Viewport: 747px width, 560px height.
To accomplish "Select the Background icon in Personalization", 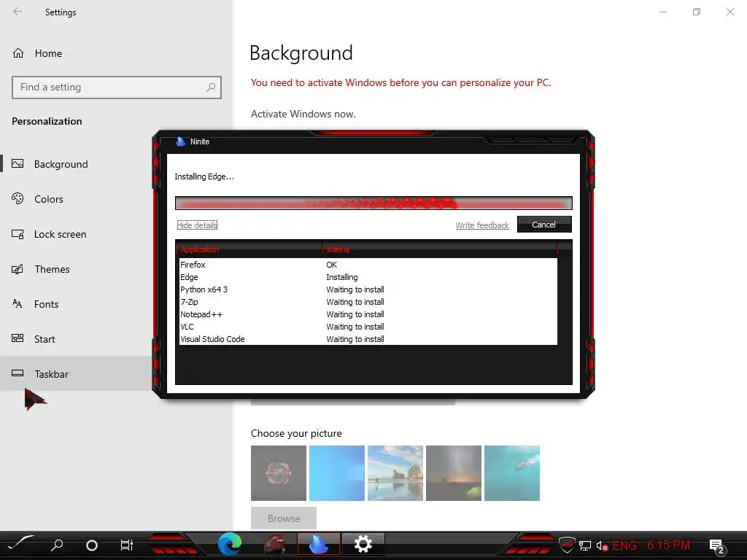I will coord(18,164).
